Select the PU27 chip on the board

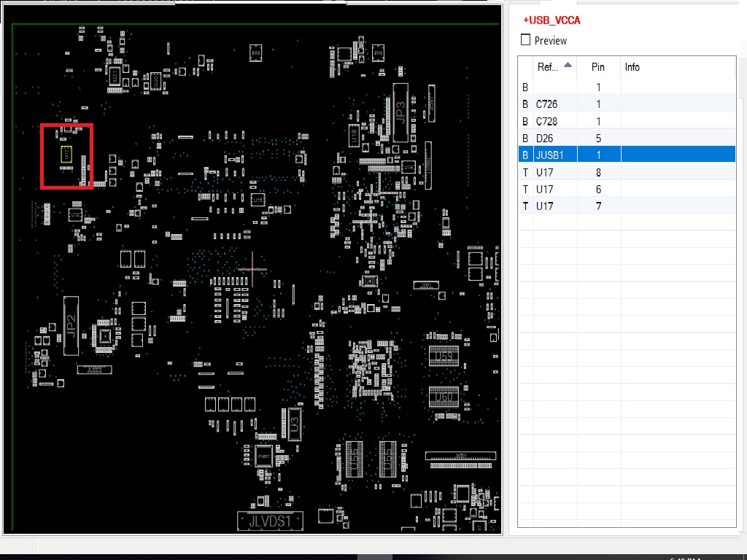coord(263,456)
